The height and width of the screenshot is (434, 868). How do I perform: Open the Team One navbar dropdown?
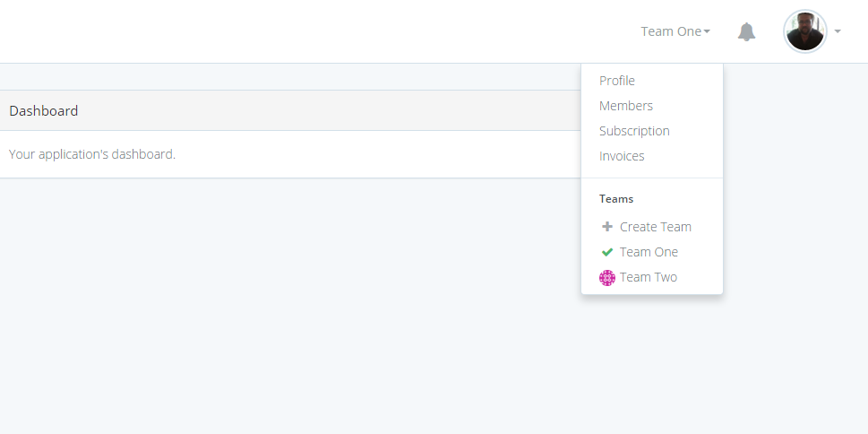[x=671, y=32]
